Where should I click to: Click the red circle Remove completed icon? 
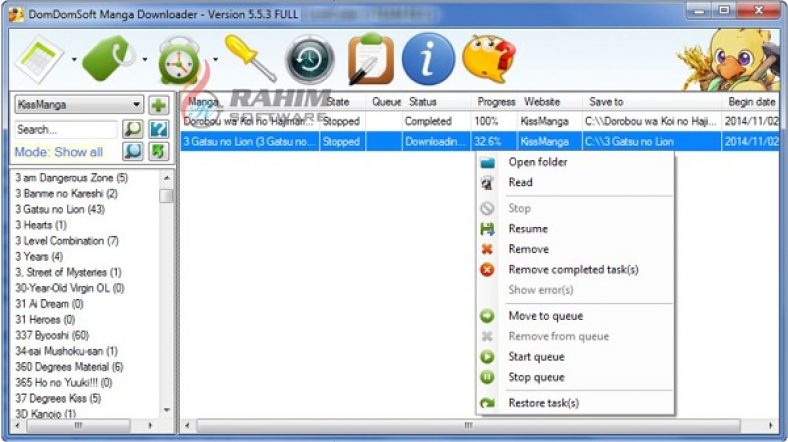point(487,270)
